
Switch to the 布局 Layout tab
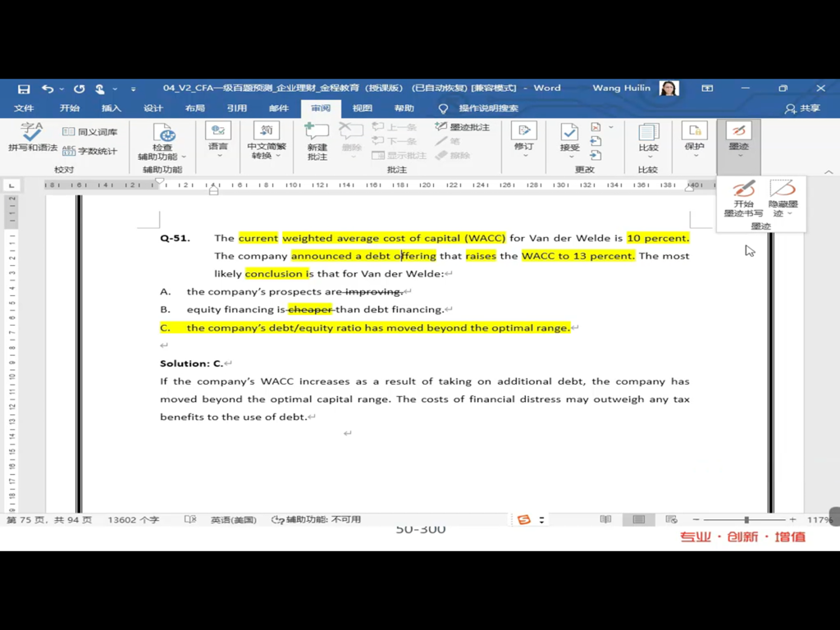(x=195, y=108)
